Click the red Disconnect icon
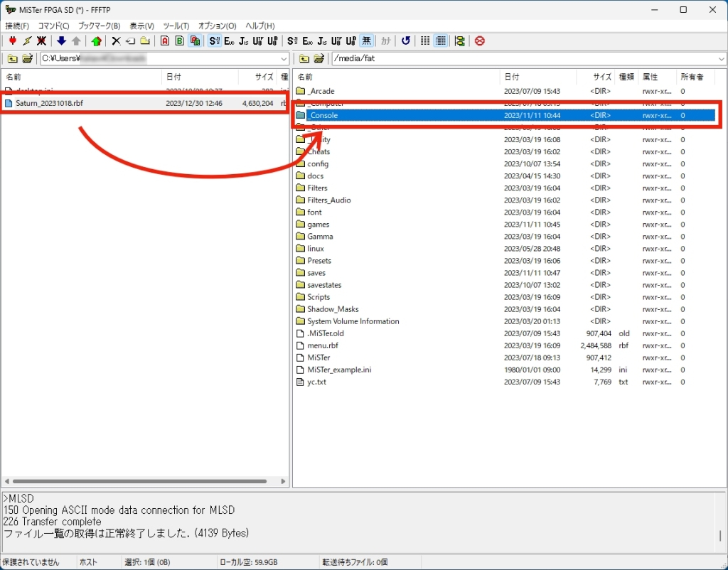Image resolution: width=728 pixels, height=570 pixels. tap(42, 41)
